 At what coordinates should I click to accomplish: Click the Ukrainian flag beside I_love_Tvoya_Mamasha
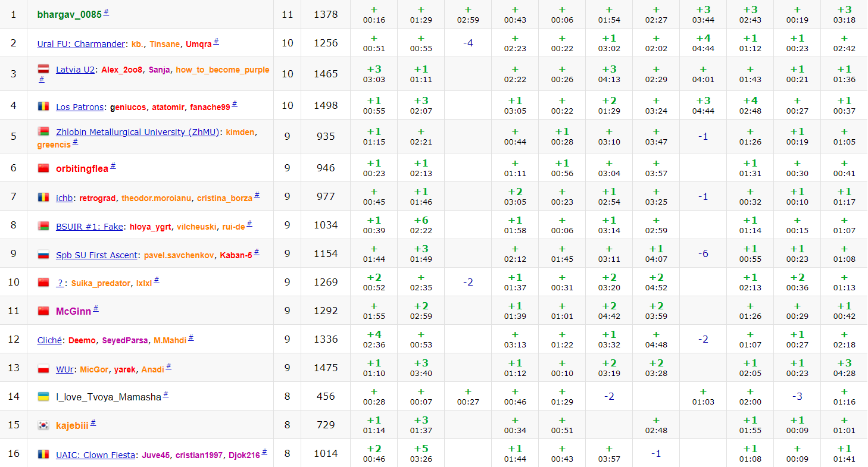click(x=43, y=397)
